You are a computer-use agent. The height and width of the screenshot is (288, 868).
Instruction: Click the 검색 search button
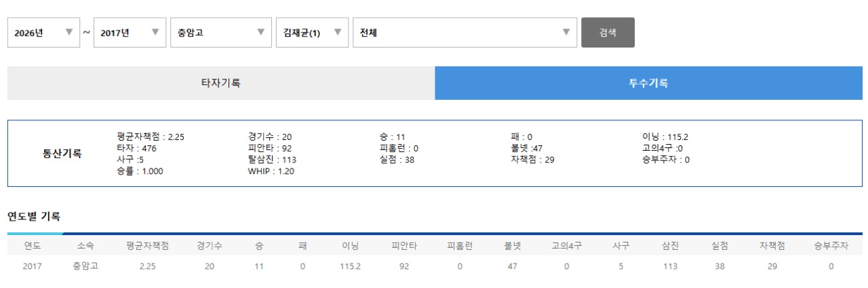pyautogui.click(x=608, y=33)
